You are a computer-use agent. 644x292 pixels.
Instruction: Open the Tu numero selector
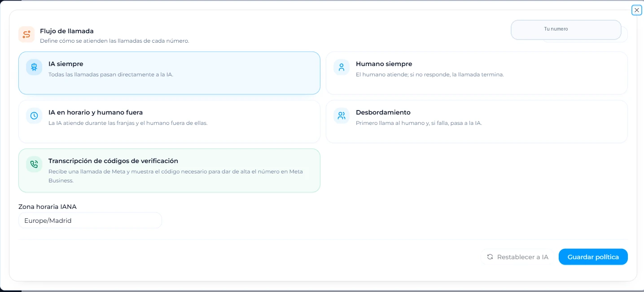pyautogui.click(x=566, y=30)
